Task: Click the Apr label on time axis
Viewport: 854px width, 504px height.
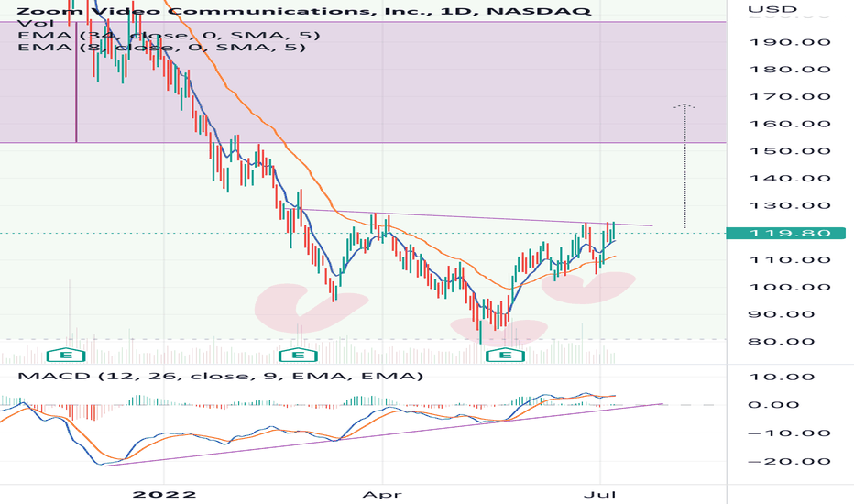Action: (382, 495)
